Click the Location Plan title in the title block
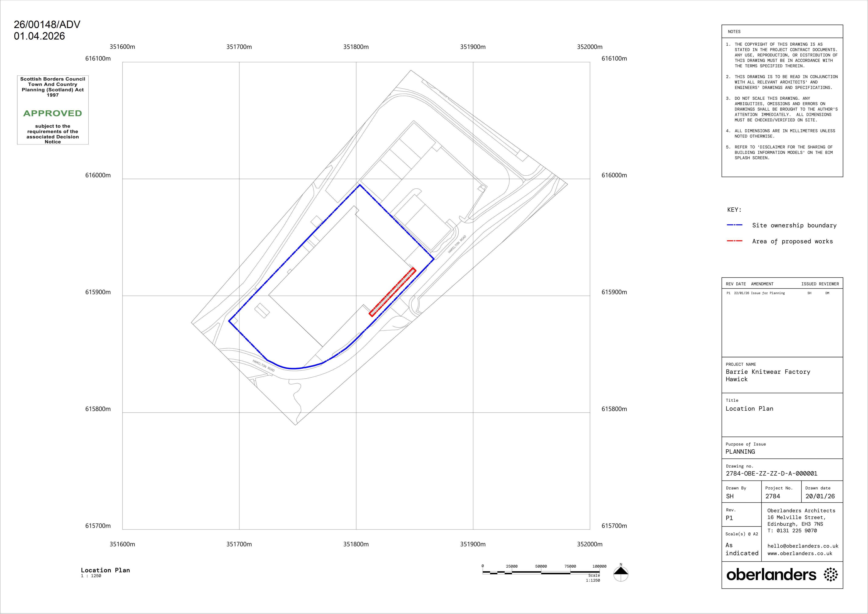 click(749, 409)
